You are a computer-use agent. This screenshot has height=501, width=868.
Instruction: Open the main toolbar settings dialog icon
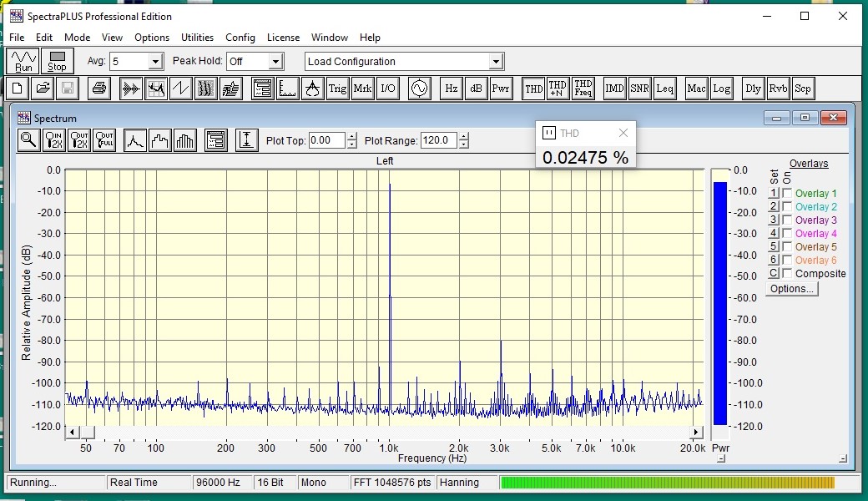[x=262, y=89]
